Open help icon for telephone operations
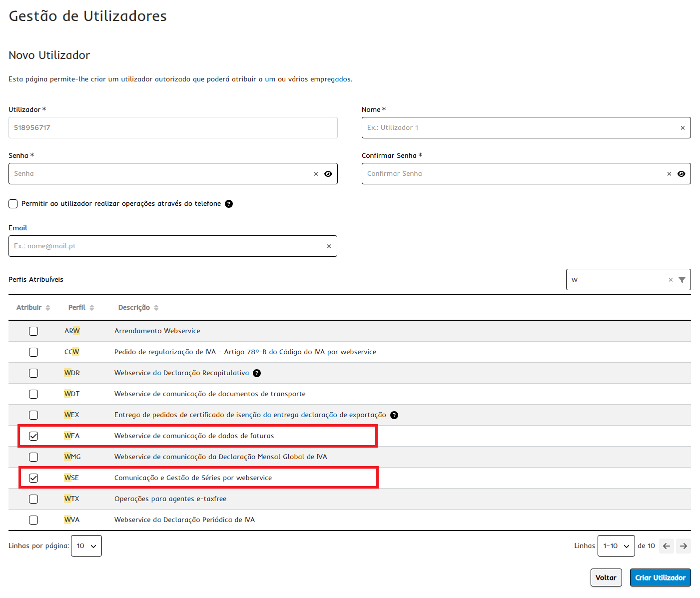The image size is (700, 598). 229,204
